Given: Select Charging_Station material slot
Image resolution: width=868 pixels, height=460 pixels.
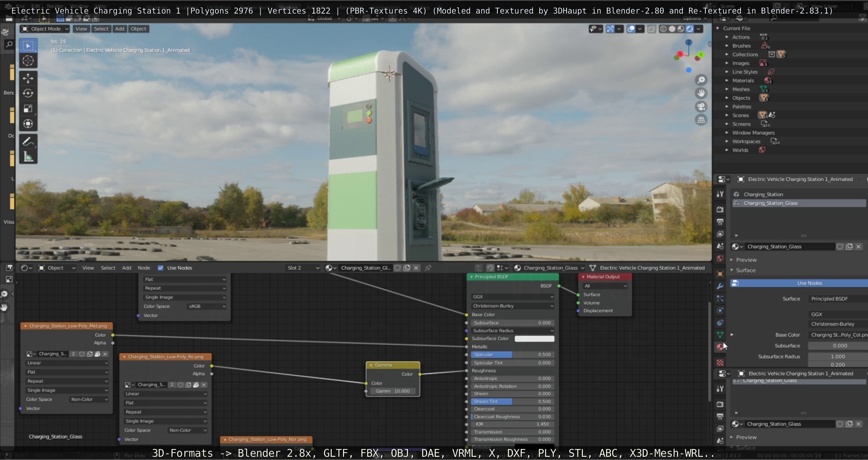Looking at the screenshot, I should (799, 195).
